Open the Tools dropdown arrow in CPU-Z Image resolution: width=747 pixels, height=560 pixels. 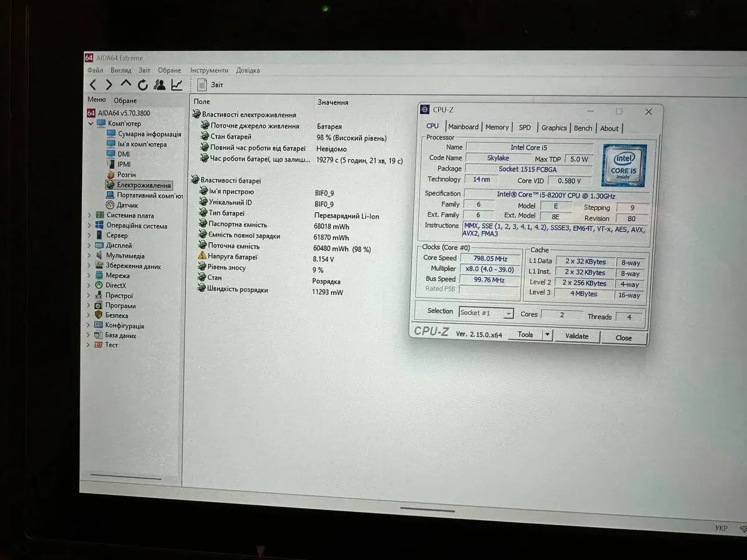point(547,335)
